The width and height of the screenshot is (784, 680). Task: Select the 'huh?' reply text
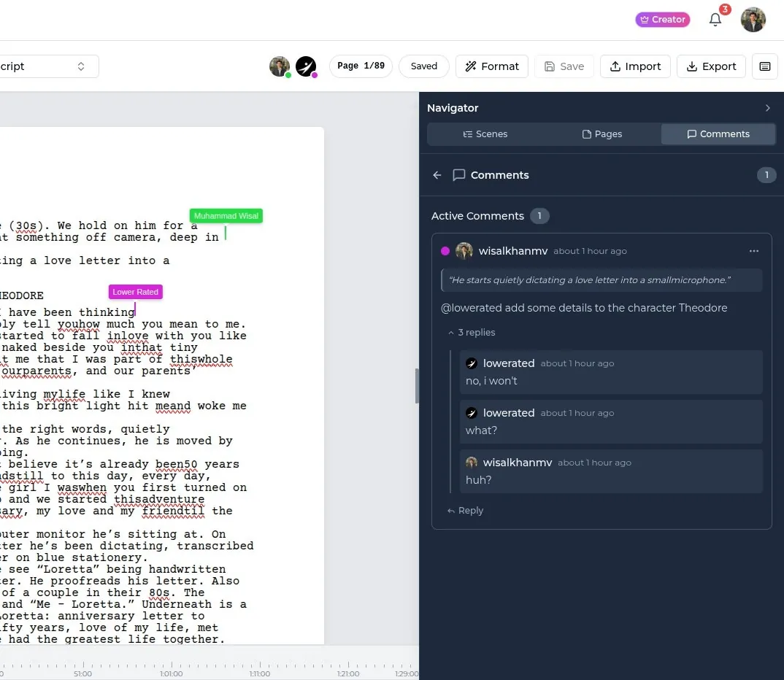click(x=478, y=479)
